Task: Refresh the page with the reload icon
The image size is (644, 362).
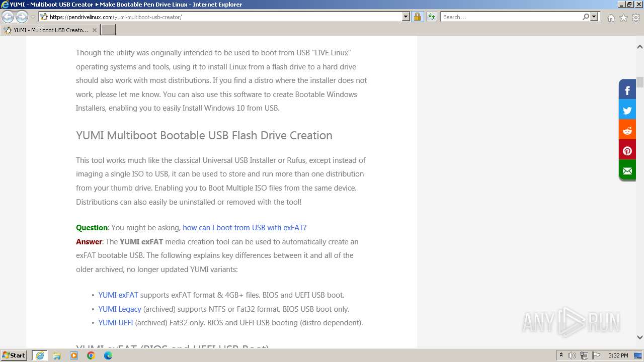Action: point(432,17)
